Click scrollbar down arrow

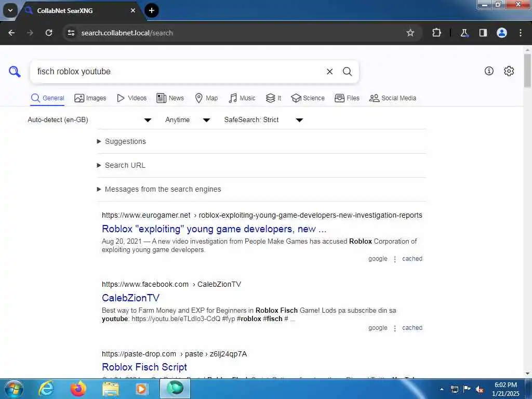pyautogui.click(x=528, y=374)
